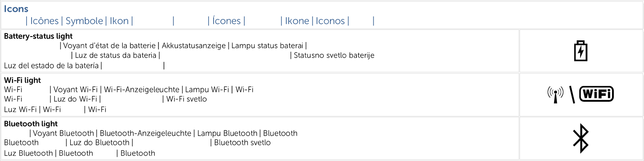Click the "Ícones" heading text
Viewport: 644px width, 161px height.
(227, 21)
